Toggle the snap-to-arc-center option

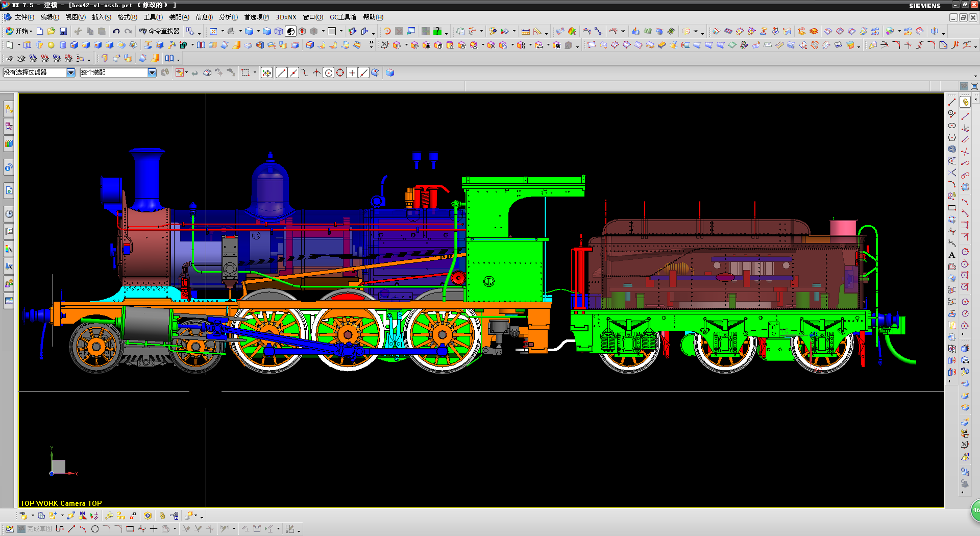[x=329, y=73]
